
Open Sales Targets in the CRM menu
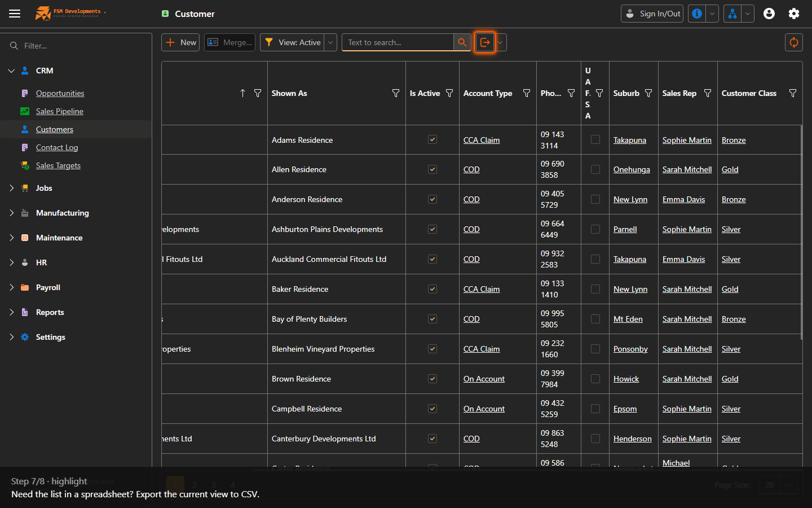(58, 165)
